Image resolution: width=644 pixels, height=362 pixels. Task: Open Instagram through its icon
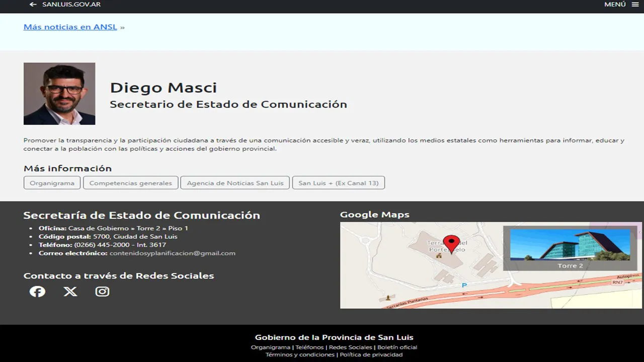point(102,292)
